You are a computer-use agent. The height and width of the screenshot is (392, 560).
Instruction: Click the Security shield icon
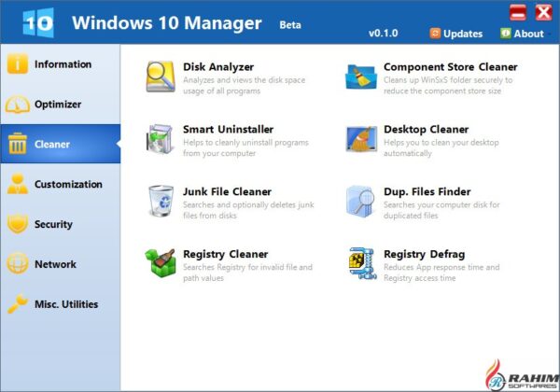18,224
